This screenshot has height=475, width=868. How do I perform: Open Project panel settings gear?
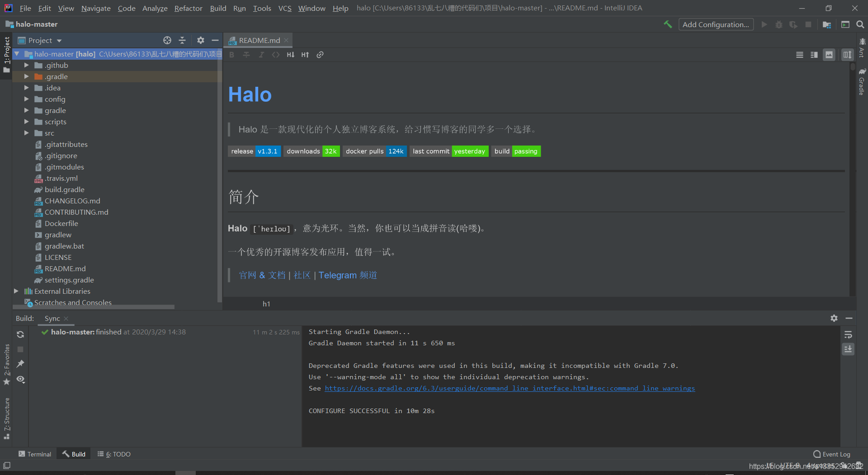[201, 40]
